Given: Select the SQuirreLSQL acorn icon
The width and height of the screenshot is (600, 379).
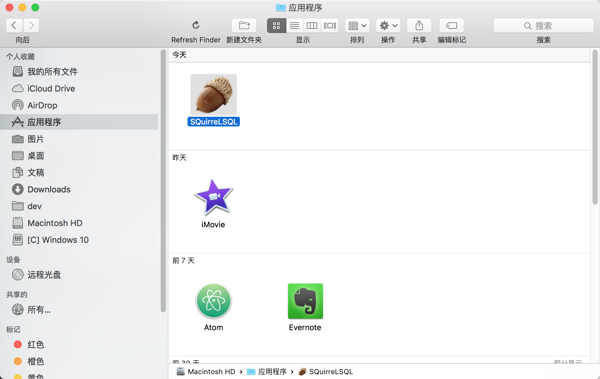Looking at the screenshot, I should coord(214,94).
